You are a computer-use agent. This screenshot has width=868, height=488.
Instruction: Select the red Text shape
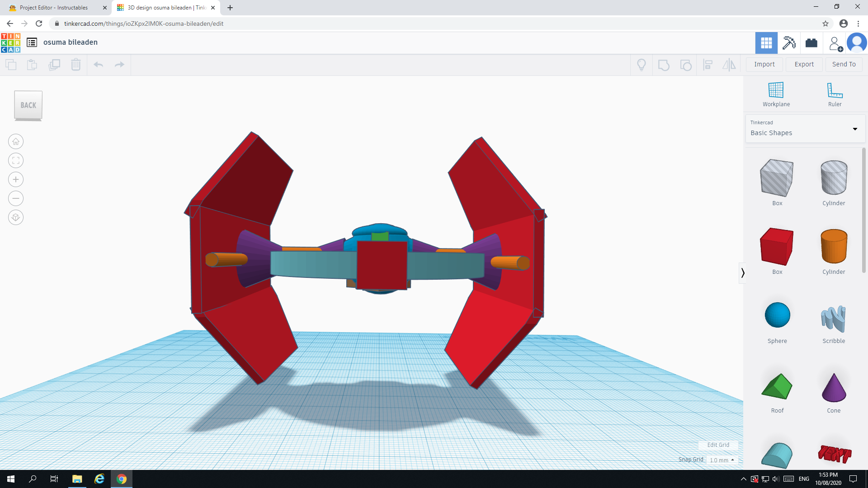coord(834,453)
